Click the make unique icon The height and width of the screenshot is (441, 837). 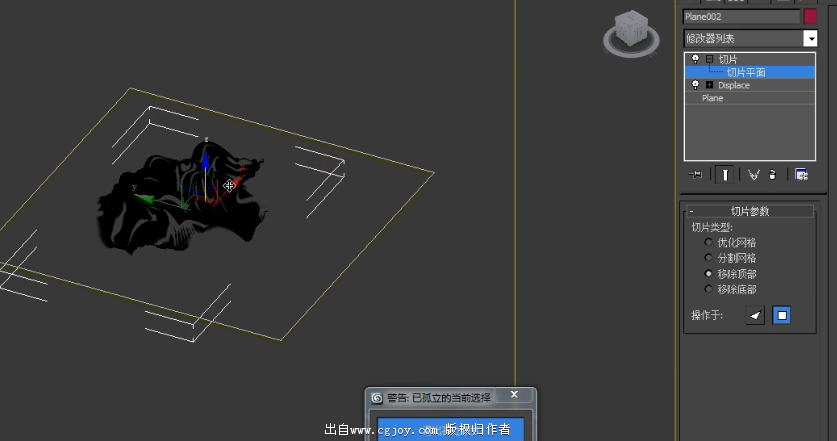[x=753, y=175]
